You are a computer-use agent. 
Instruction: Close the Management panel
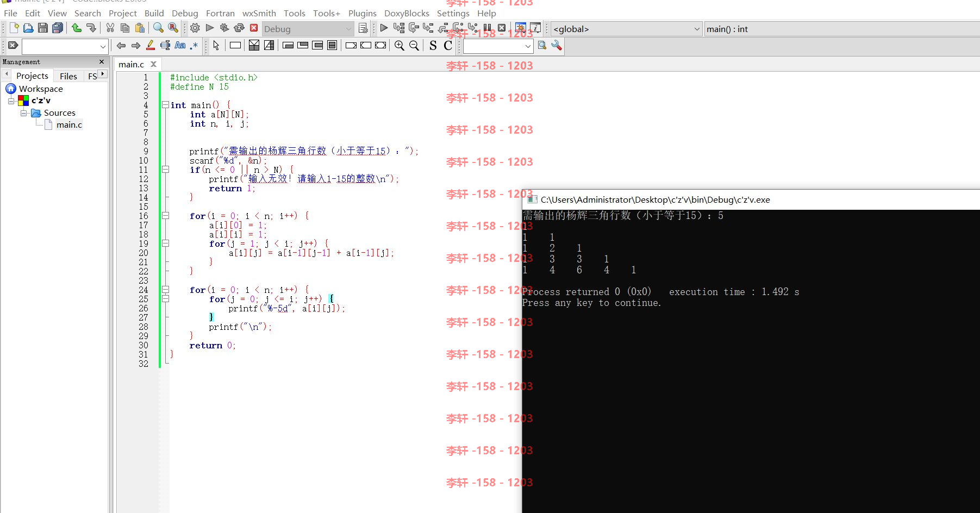click(x=102, y=61)
